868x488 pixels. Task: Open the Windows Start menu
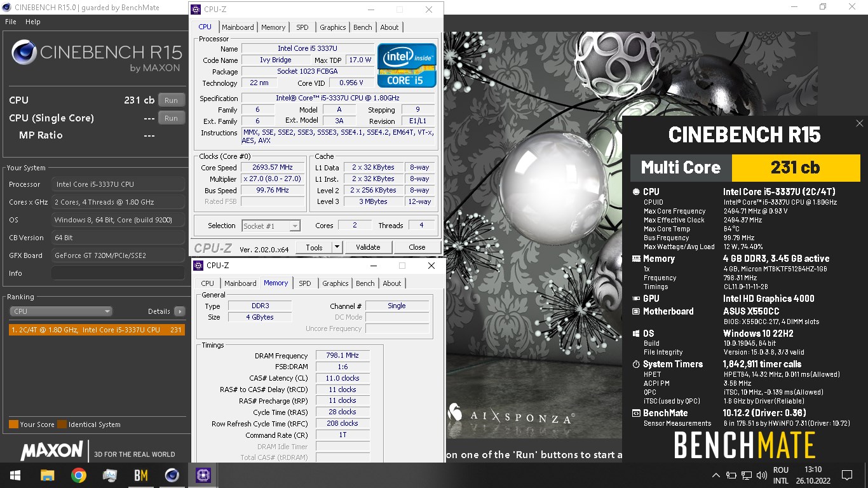15,475
